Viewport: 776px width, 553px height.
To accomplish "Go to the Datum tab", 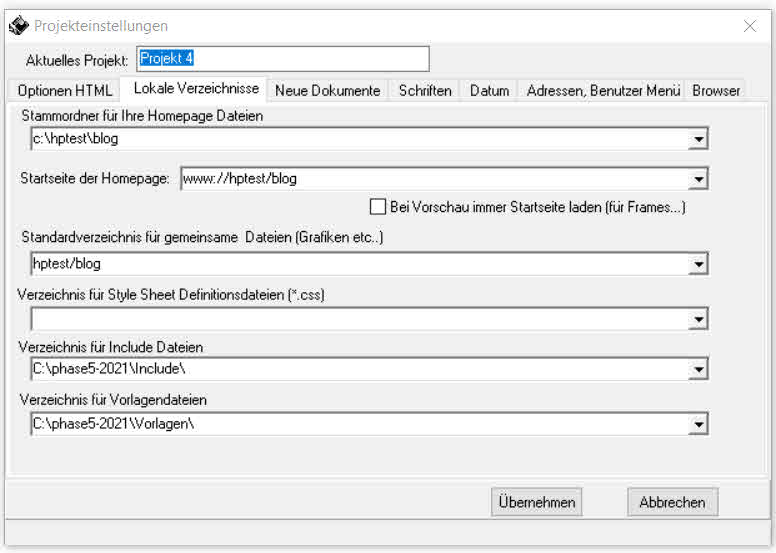I will click(x=489, y=90).
